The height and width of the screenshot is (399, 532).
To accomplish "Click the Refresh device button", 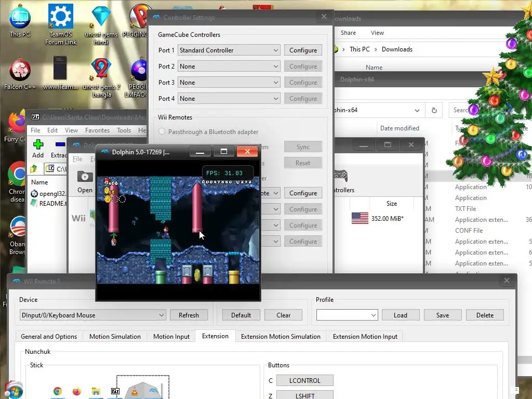I will (189, 315).
